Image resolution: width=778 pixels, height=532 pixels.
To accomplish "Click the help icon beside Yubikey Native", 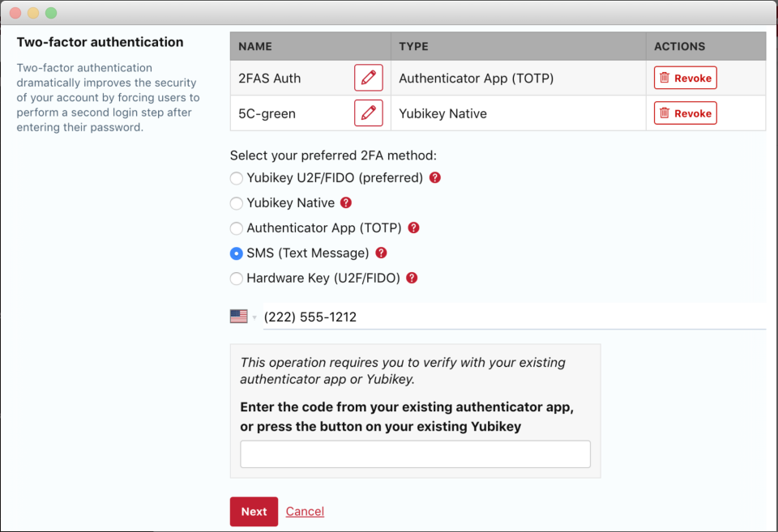I will [x=346, y=202].
